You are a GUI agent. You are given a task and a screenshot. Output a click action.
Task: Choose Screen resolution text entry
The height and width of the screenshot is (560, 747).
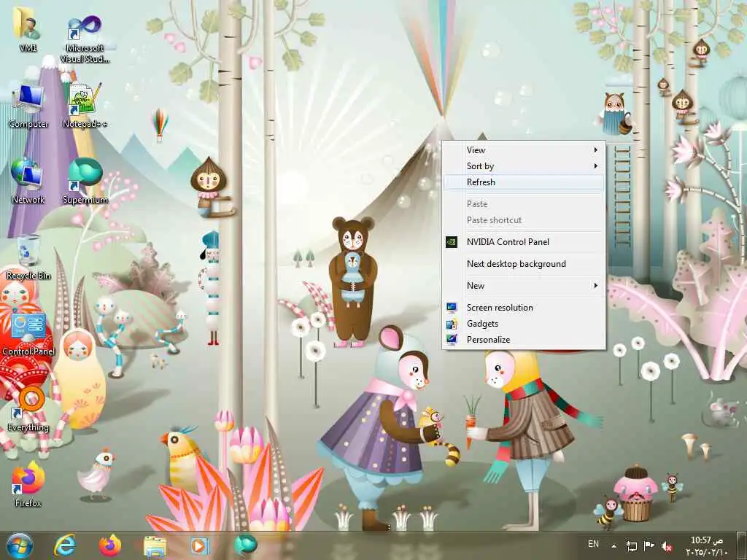[500, 308]
